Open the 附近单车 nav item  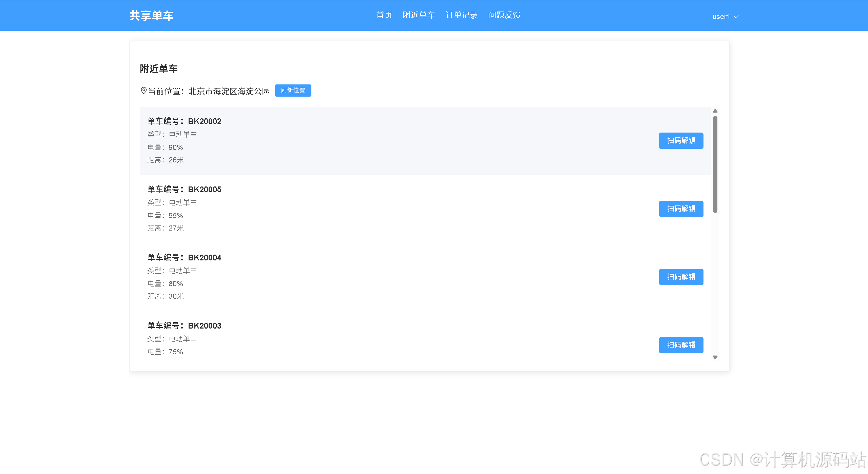pyautogui.click(x=419, y=15)
